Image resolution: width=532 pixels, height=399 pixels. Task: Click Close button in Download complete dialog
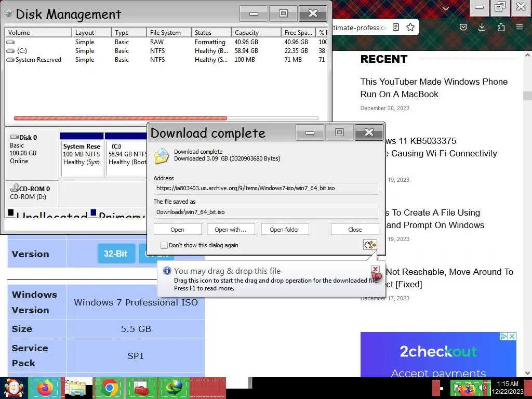coord(355,229)
